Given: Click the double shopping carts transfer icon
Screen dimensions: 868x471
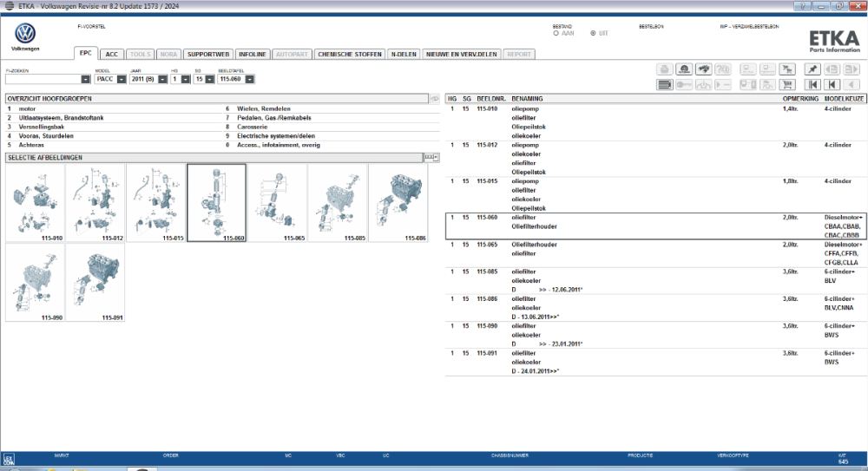Looking at the screenshot, I should coord(787,69).
